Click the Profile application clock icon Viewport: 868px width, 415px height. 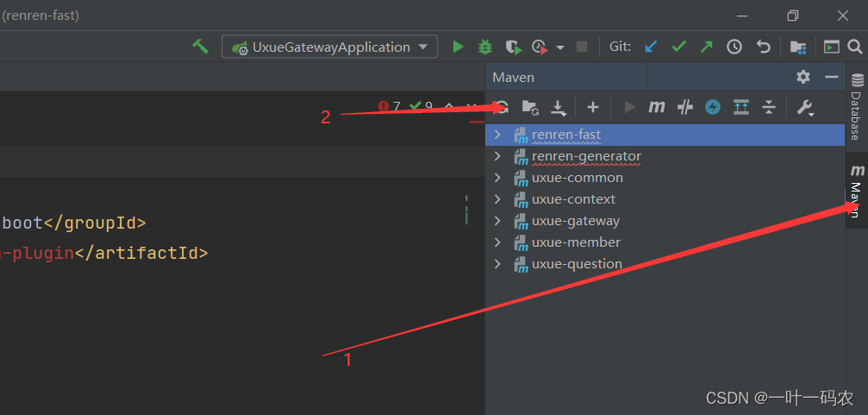tap(540, 47)
